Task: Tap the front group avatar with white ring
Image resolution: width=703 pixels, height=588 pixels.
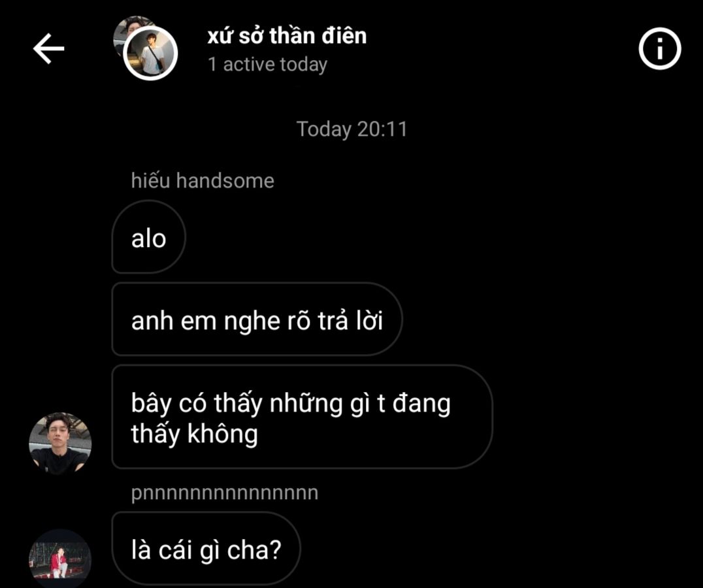Action: click(x=150, y=54)
